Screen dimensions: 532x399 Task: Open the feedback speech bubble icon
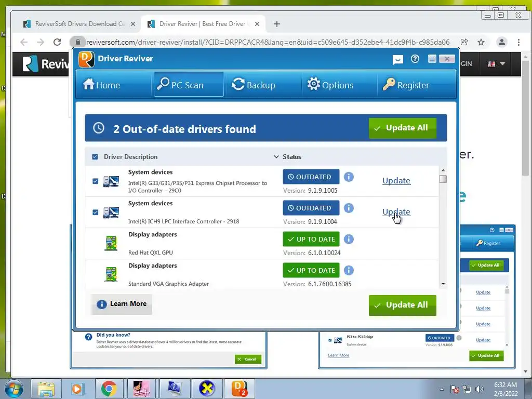click(x=397, y=60)
